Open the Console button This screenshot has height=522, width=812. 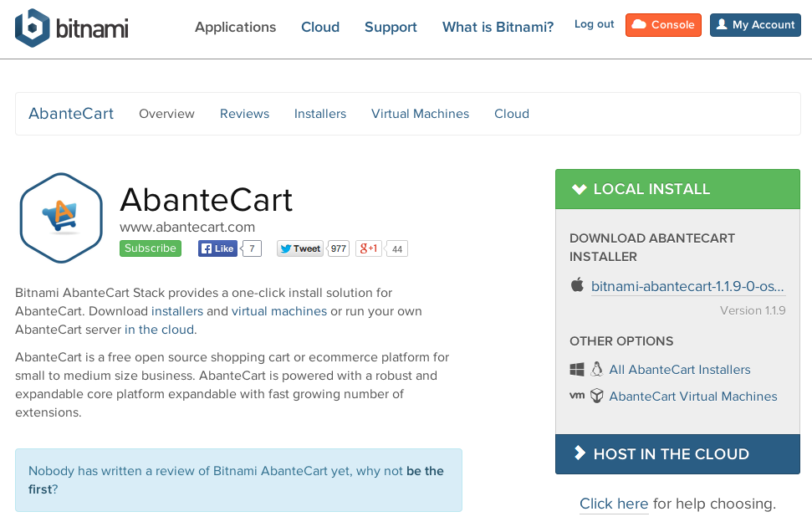pos(663,25)
